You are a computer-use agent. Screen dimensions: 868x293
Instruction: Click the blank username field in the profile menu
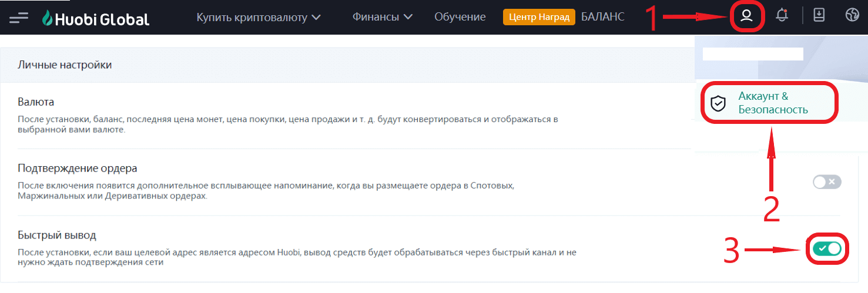tap(752, 54)
